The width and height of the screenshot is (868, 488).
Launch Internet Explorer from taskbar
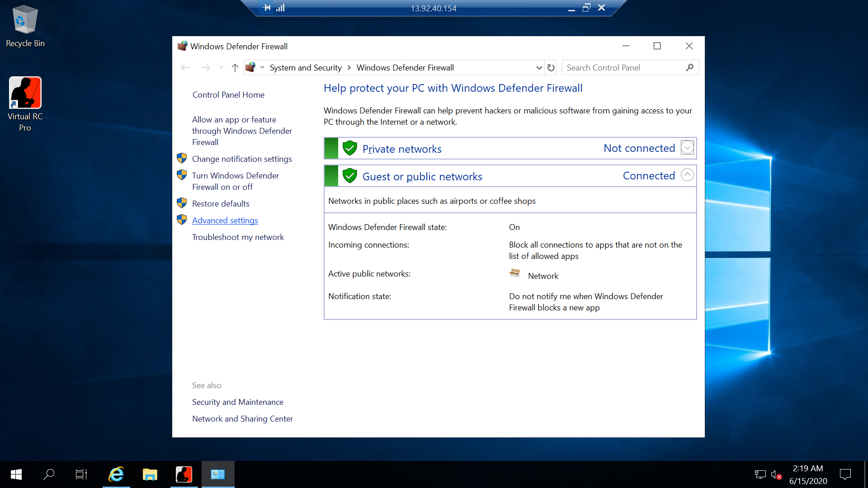coord(116,474)
